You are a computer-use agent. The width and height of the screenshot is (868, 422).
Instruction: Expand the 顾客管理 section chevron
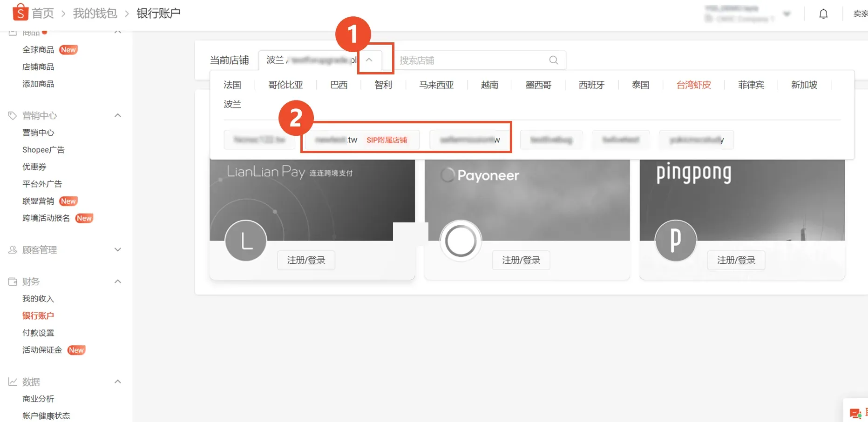[x=118, y=250]
